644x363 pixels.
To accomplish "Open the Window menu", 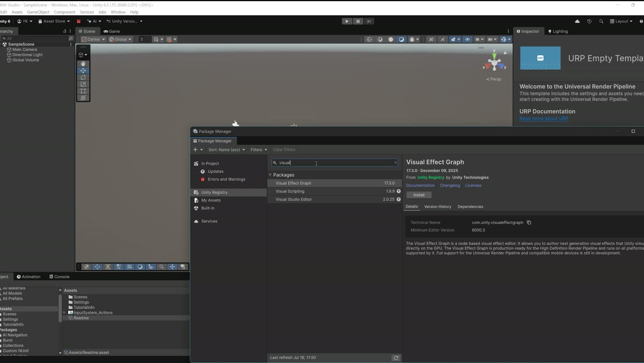I will (x=118, y=12).
